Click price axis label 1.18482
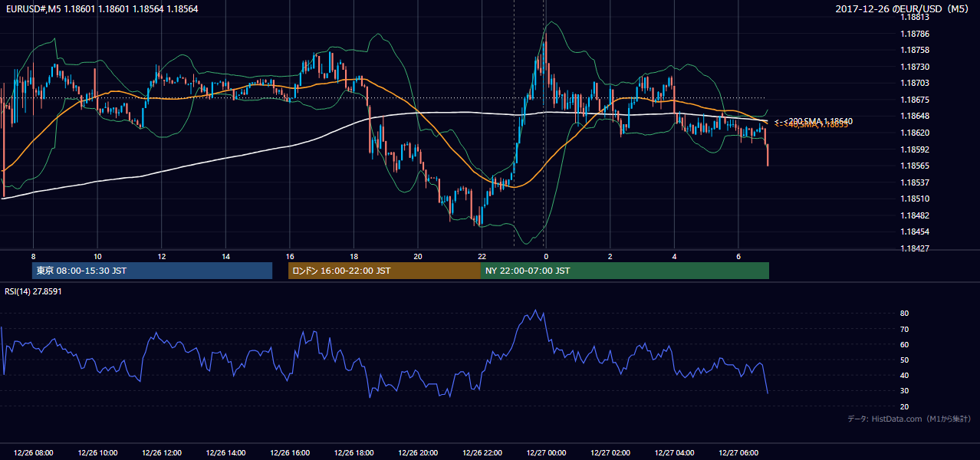The height and width of the screenshot is (460, 980). coord(915,215)
